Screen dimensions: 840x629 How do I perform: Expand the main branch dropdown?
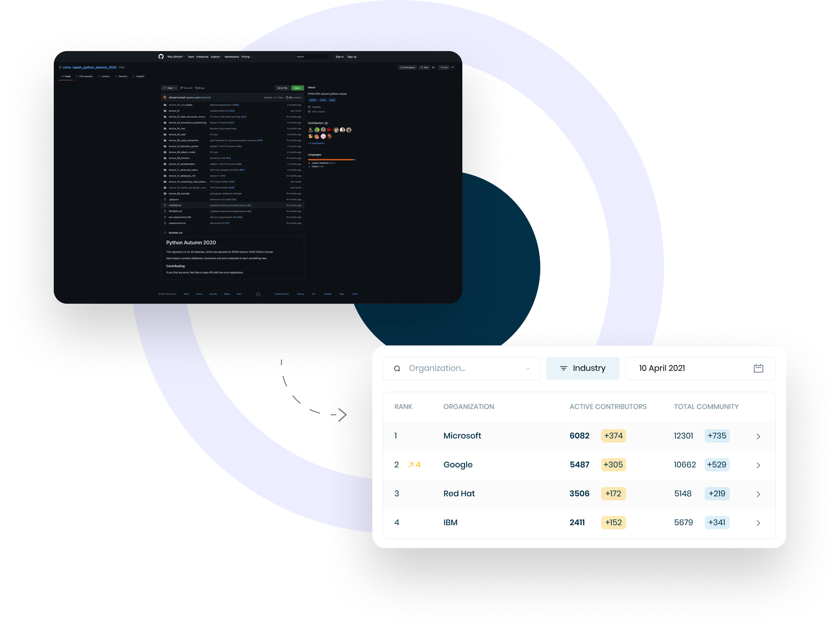pyautogui.click(x=169, y=88)
